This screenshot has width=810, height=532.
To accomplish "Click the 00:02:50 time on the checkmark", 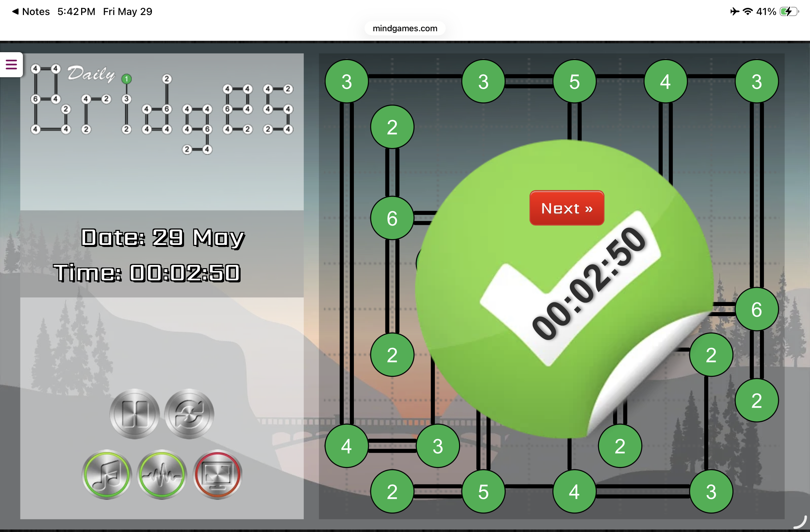I will tap(589, 283).
